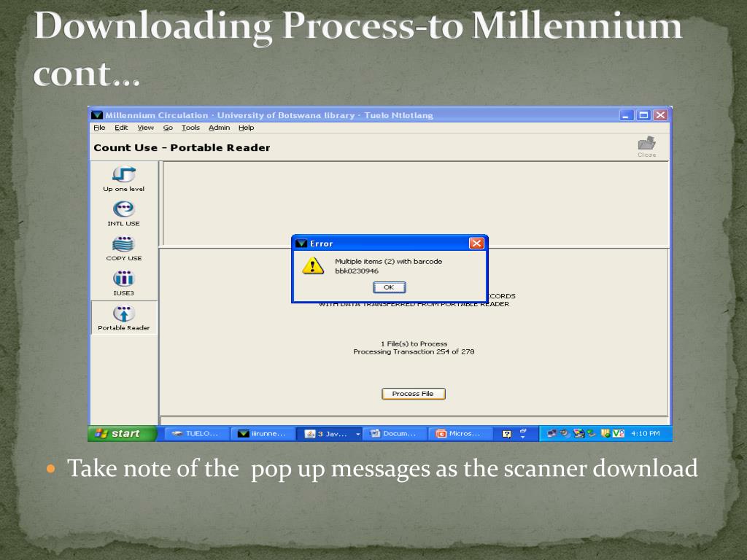Select the INTL USE icon
The image size is (747, 560).
pyautogui.click(x=124, y=209)
